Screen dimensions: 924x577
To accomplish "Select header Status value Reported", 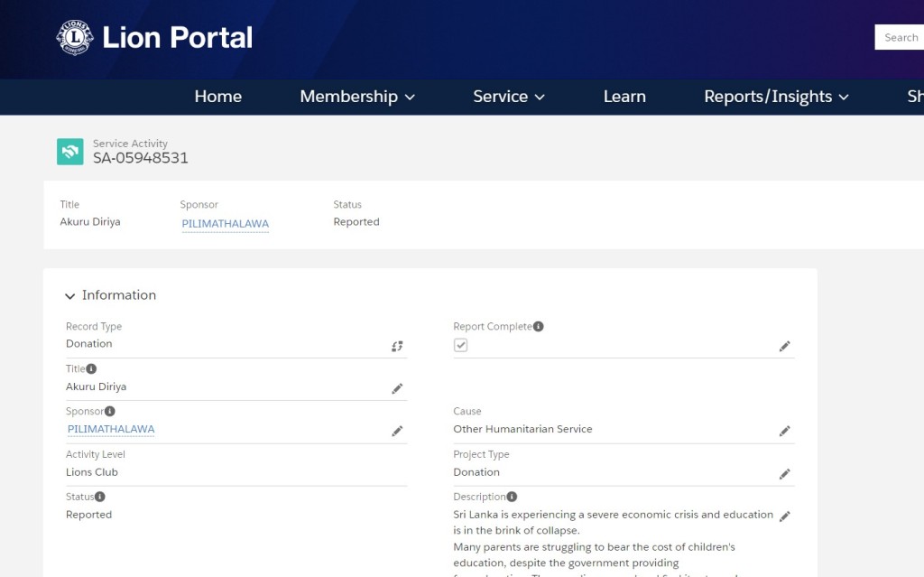I will [x=356, y=222].
